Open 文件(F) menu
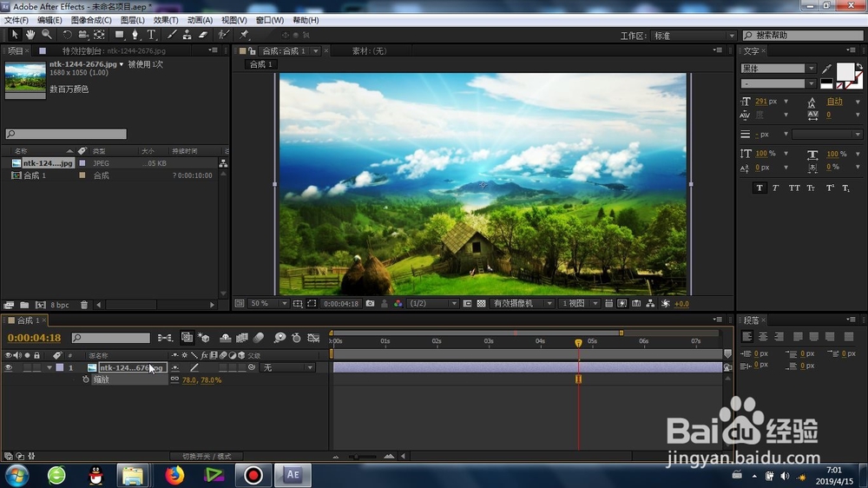This screenshot has width=868, height=488. pos(16,20)
